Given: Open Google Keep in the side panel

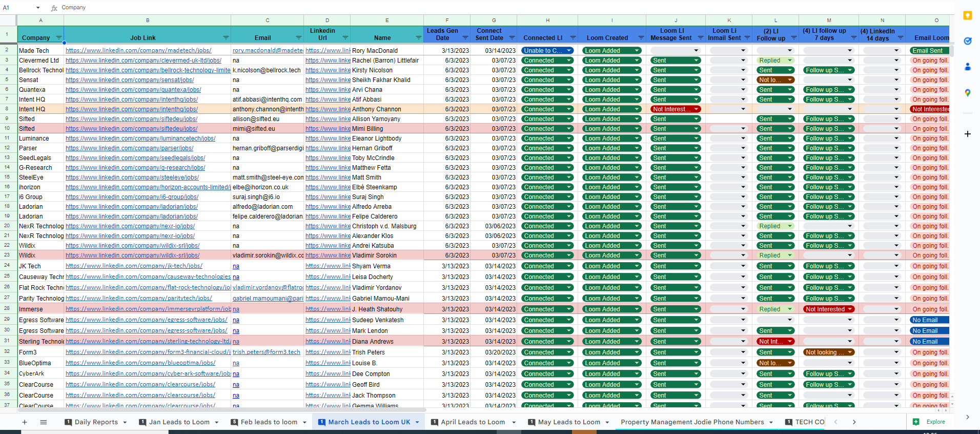Looking at the screenshot, I should [x=968, y=16].
